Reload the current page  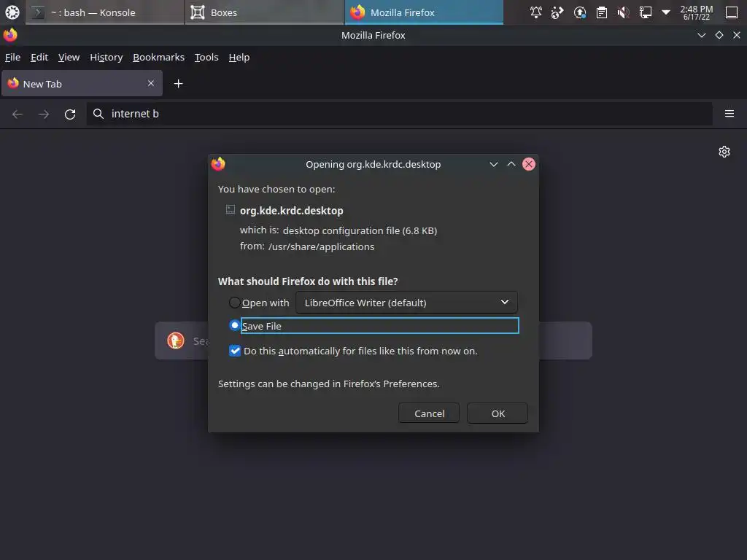click(70, 114)
